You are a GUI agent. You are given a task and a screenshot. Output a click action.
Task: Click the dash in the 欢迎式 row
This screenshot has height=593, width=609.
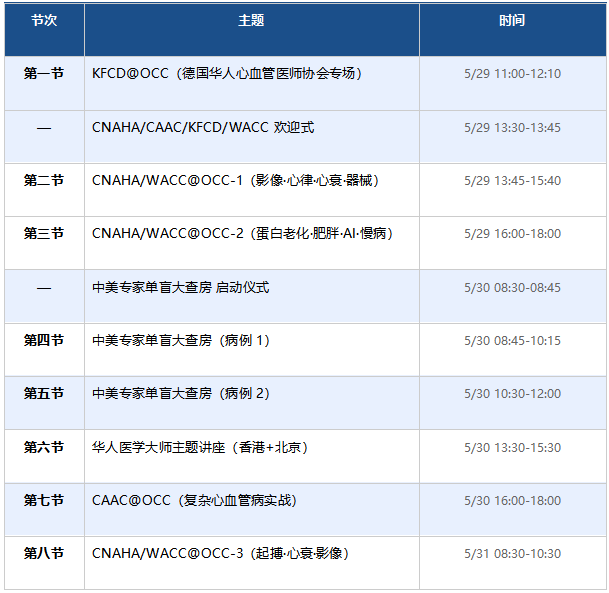(44, 128)
